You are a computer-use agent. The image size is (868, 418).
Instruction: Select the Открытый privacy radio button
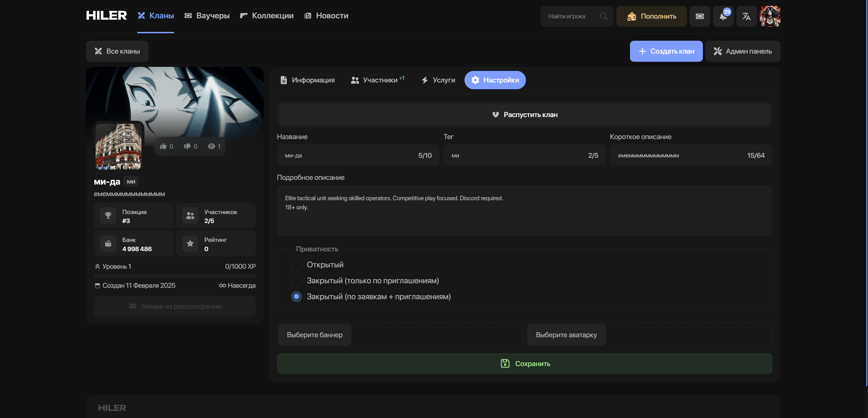coord(296,265)
